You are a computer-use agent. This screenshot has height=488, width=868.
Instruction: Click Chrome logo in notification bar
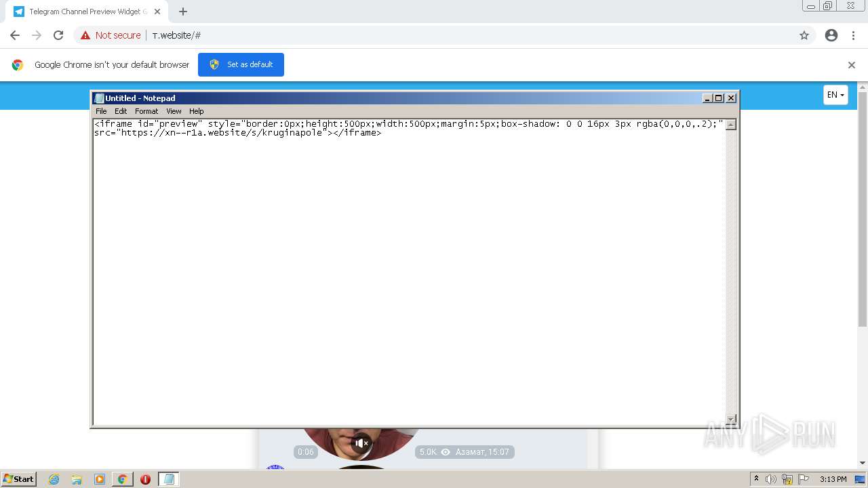pyautogui.click(x=18, y=65)
